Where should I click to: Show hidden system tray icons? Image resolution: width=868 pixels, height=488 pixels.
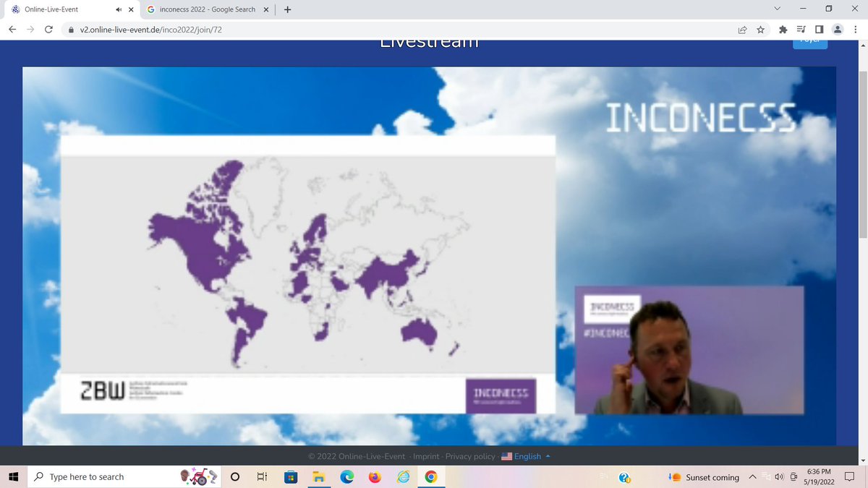[x=752, y=477]
